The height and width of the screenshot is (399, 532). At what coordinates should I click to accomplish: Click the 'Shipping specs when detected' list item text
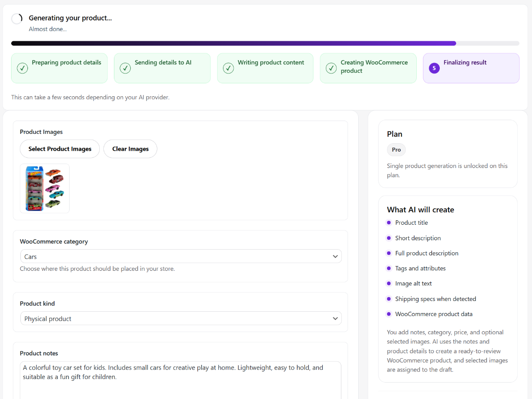[x=436, y=299]
